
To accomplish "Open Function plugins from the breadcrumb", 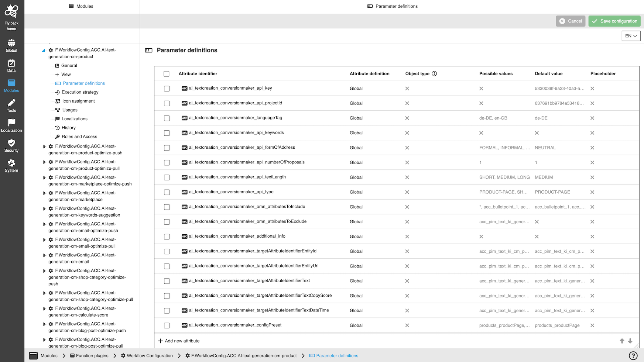I will [92, 355].
